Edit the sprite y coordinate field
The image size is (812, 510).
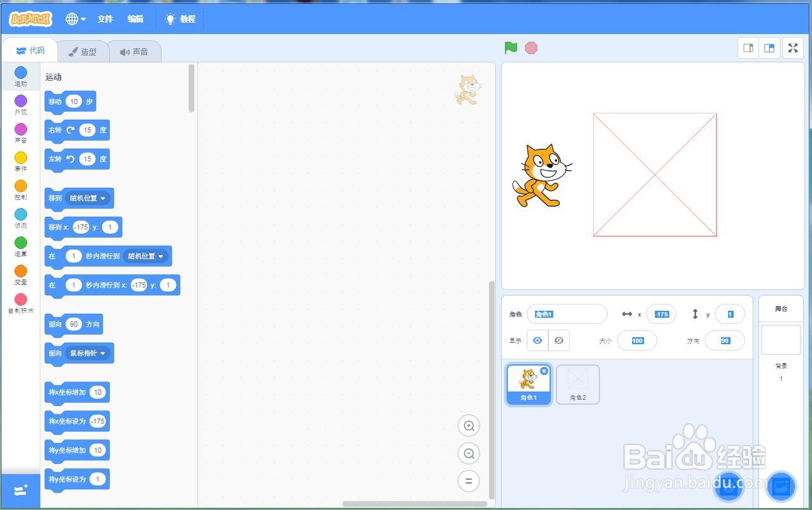point(730,314)
